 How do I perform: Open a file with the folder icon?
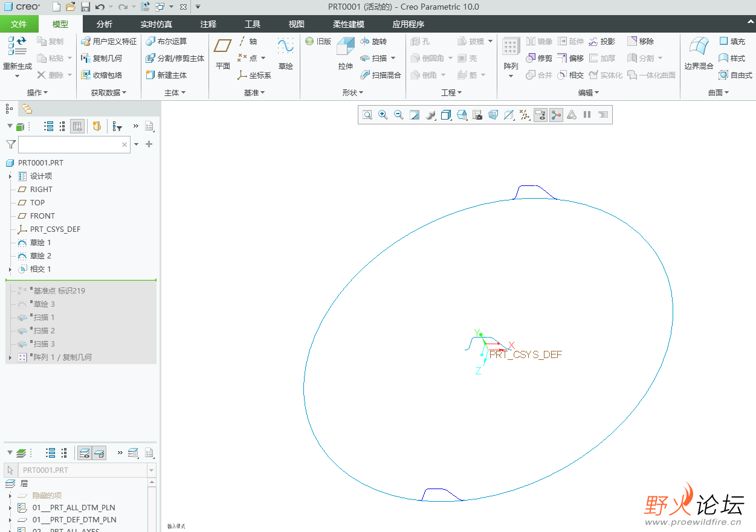click(71, 7)
